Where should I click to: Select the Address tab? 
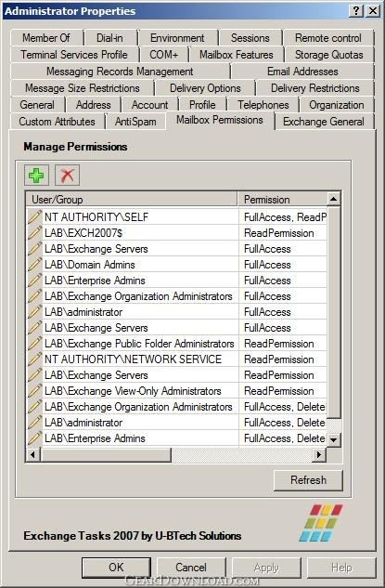point(94,105)
